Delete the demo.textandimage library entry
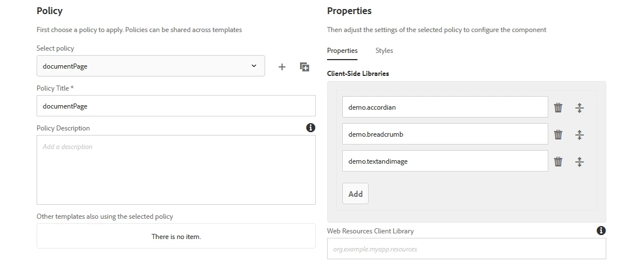644x275 pixels. pyautogui.click(x=558, y=161)
